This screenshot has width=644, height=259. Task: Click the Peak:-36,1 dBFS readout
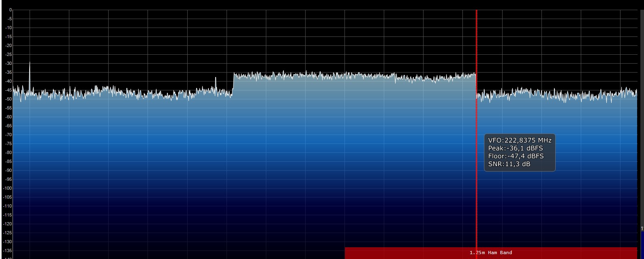(515, 148)
